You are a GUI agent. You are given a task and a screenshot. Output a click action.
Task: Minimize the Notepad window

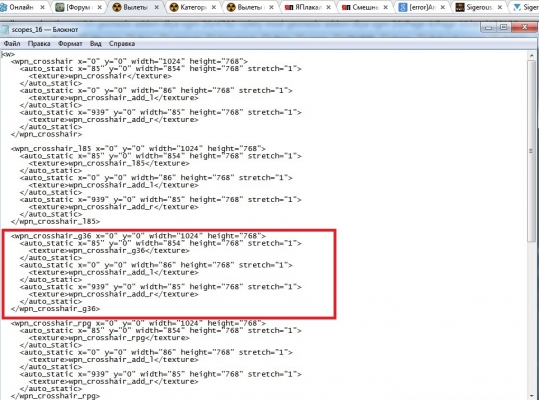tap(488, 28)
